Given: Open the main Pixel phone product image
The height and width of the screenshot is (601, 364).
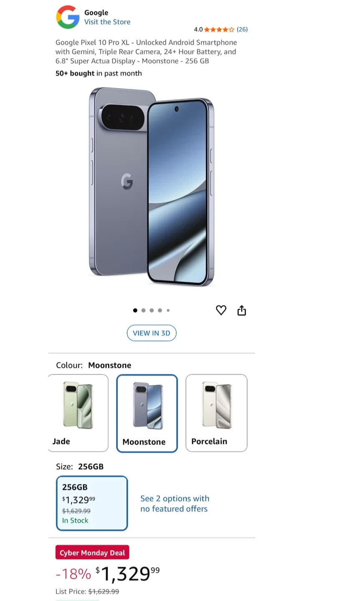Looking at the screenshot, I should click(x=152, y=187).
